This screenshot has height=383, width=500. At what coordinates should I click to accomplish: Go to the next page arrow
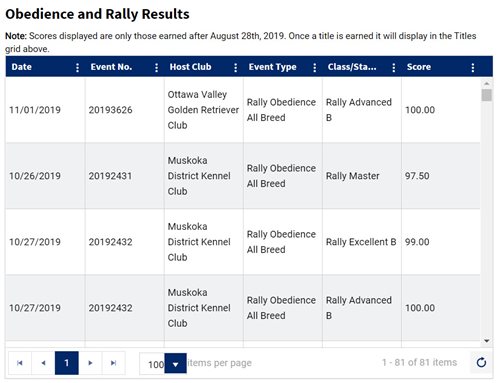[90, 363]
